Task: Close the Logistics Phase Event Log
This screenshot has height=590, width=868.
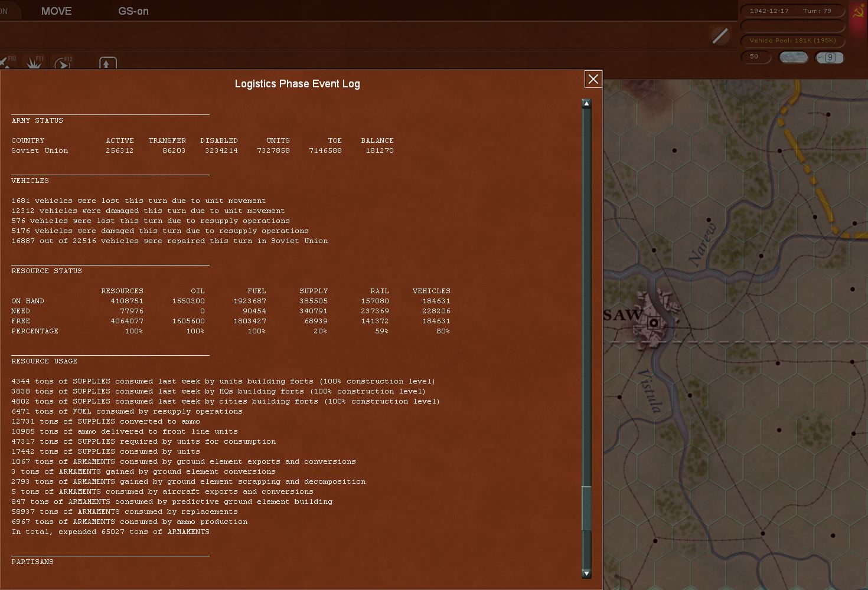Action: pos(593,79)
